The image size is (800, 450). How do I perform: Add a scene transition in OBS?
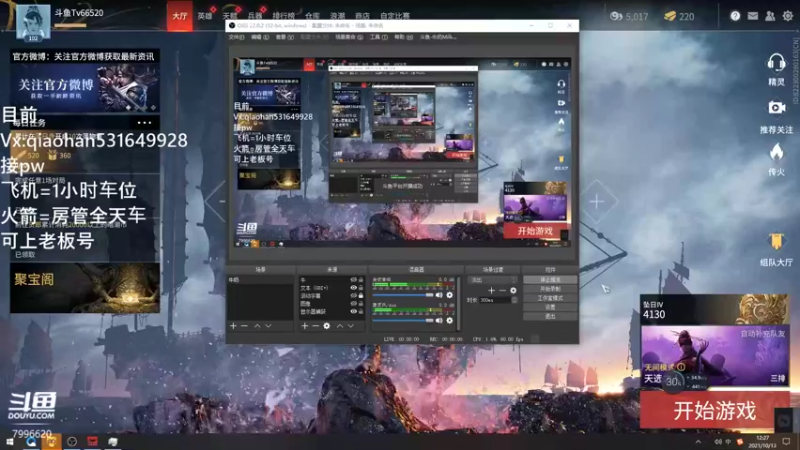pyautogui.click(x=491, y=290)
